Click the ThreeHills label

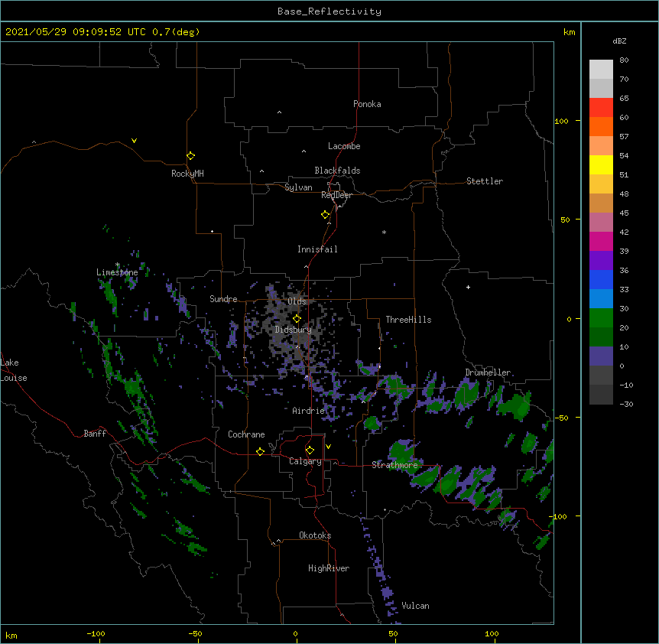408,320
